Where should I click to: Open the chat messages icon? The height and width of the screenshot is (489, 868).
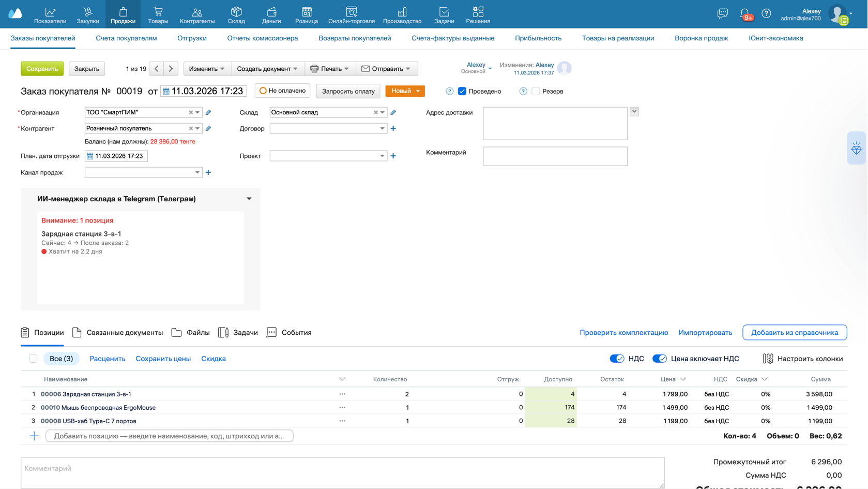tap(722, 13)
